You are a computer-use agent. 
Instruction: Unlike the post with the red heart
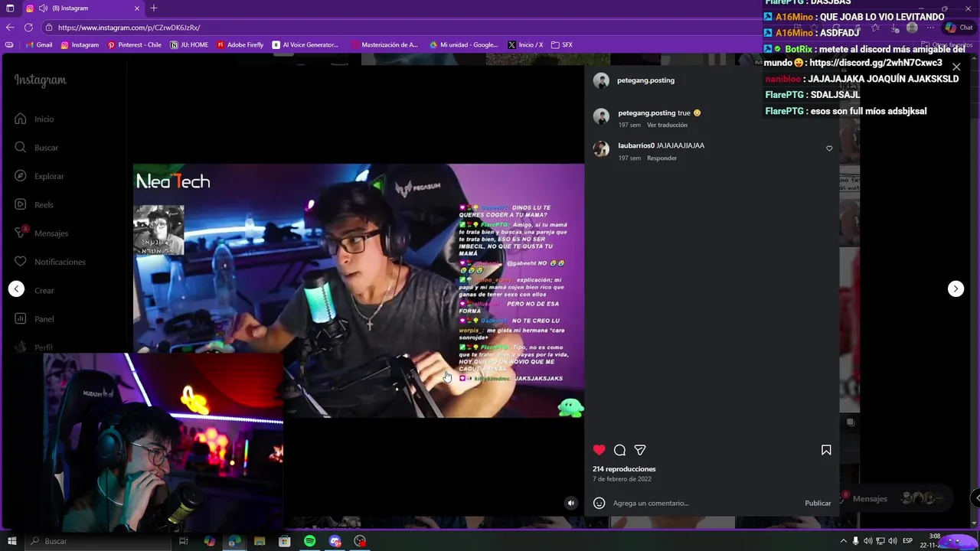point(599,450)
